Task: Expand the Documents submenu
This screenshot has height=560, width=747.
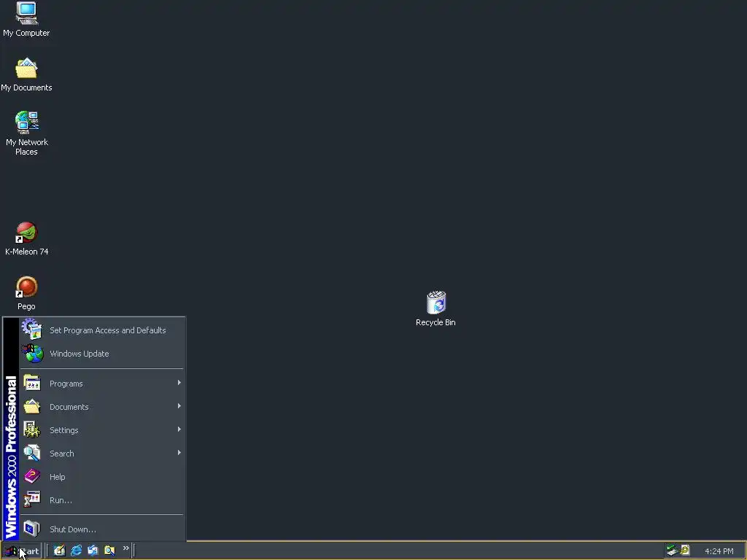Action: pyautogui.click(x=102, y=407)
